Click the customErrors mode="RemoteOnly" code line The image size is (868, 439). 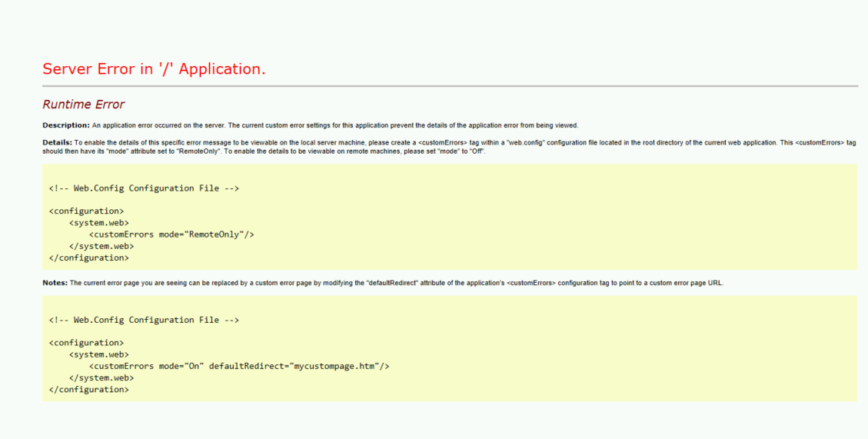[x=171, y=234]
